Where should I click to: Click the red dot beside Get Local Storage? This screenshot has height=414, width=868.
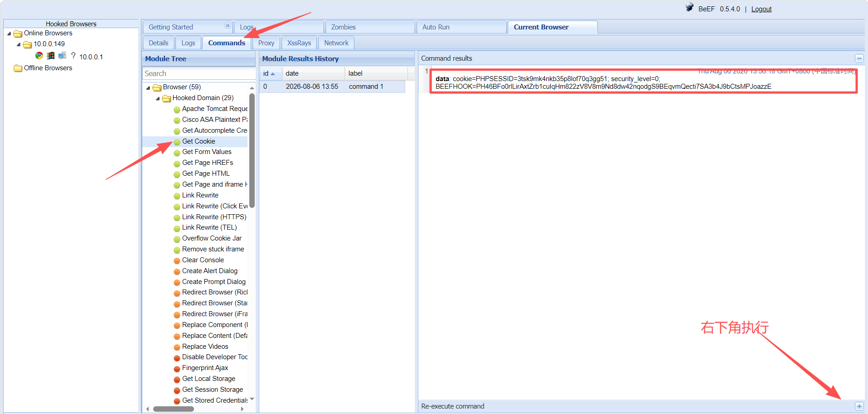[x=177, y=380]
